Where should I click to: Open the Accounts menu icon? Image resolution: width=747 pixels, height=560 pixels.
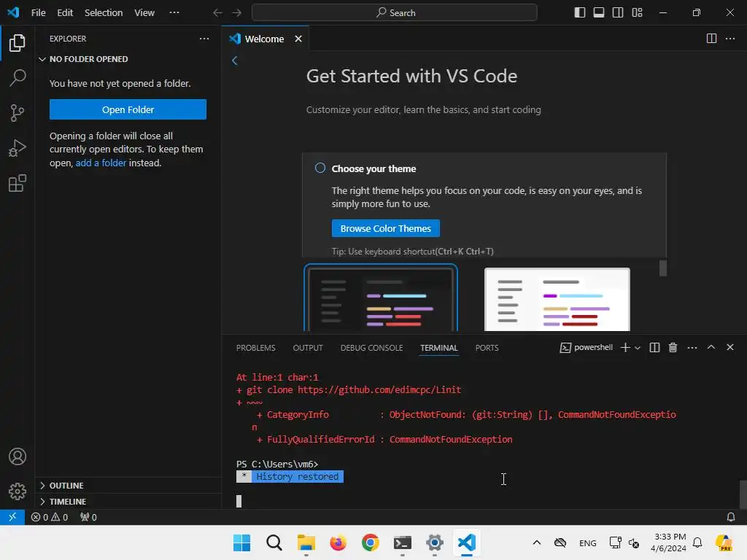pyautogui.click(x=18, y=456)
